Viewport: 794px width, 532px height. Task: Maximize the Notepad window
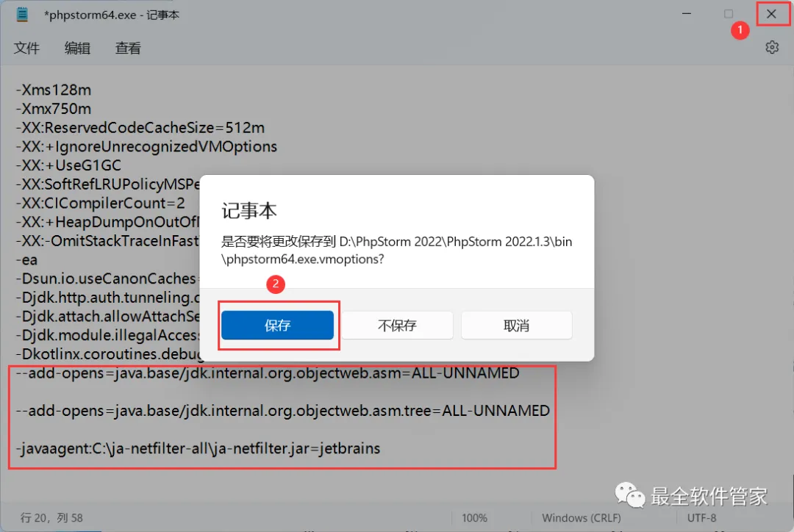coord(728,14)
